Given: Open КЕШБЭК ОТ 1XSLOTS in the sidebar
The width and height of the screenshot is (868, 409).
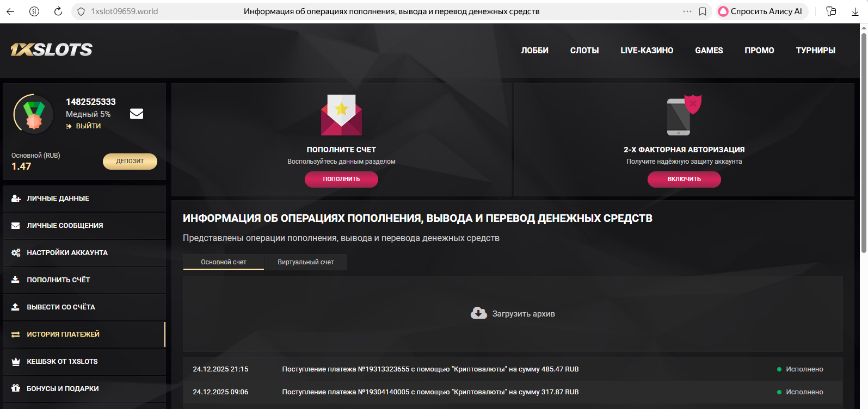Looking at the screenshot, I should [84, 362].
